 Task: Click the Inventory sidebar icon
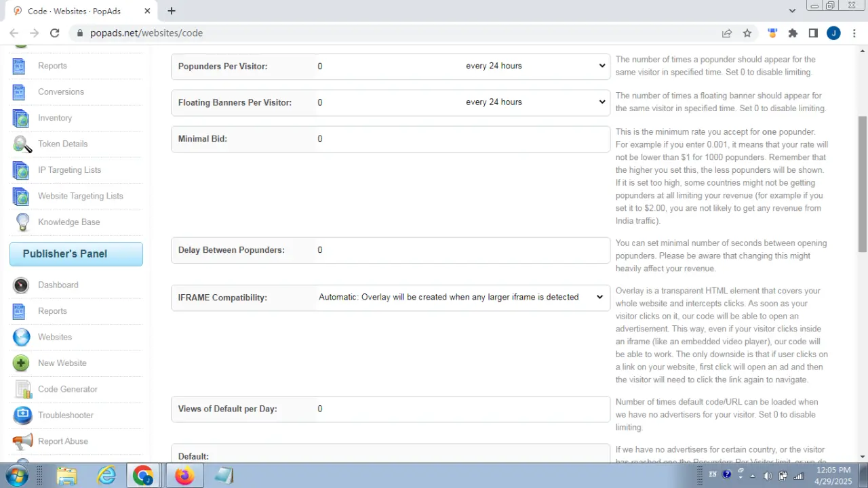point(21,118)
